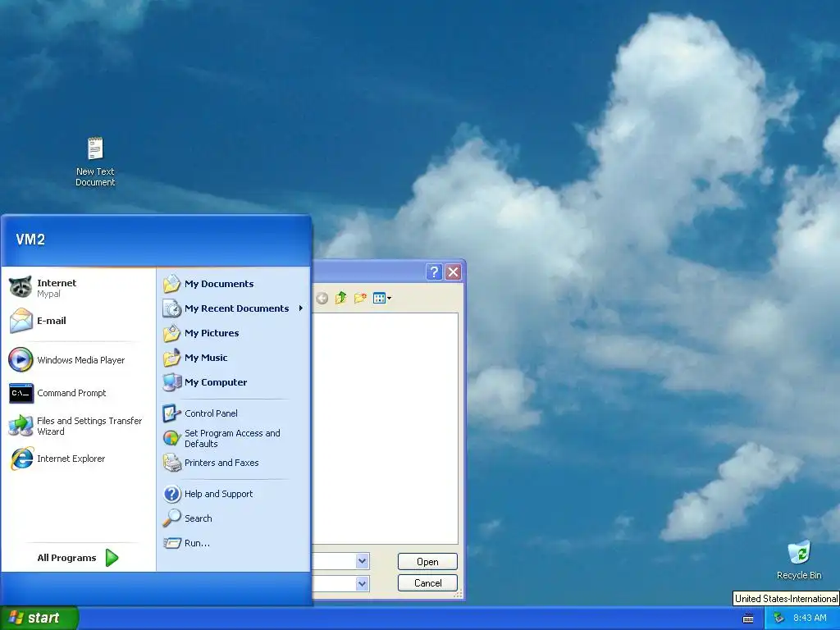
Task: Start Files and Settings Transfer Wizard
Action: point(79,426)
